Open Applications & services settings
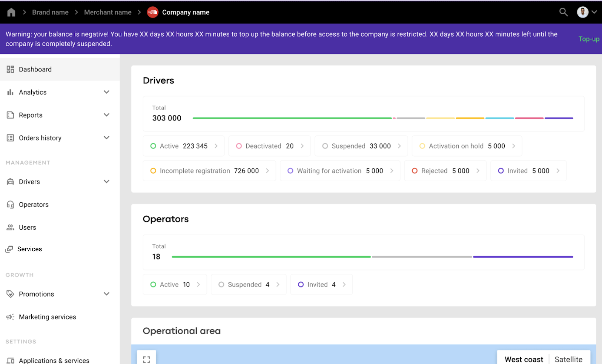This screenshot has width=602, height=364. click(54, 360)
